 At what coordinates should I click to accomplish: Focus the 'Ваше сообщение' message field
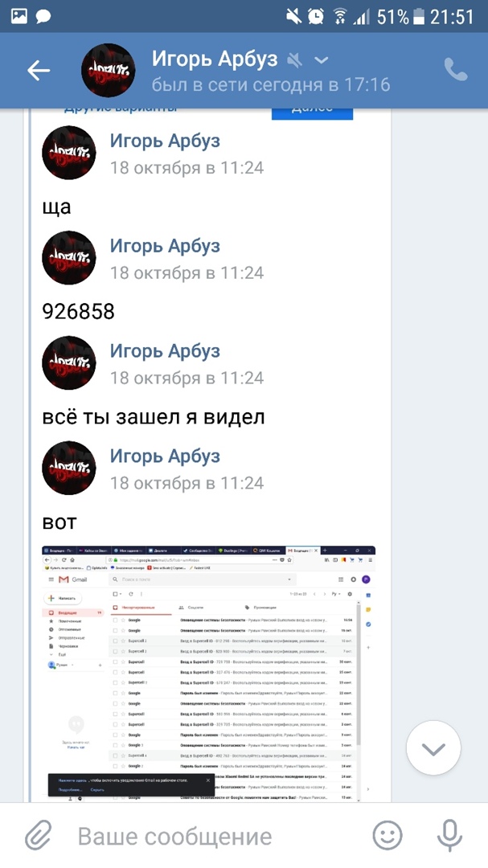(175, 836)
